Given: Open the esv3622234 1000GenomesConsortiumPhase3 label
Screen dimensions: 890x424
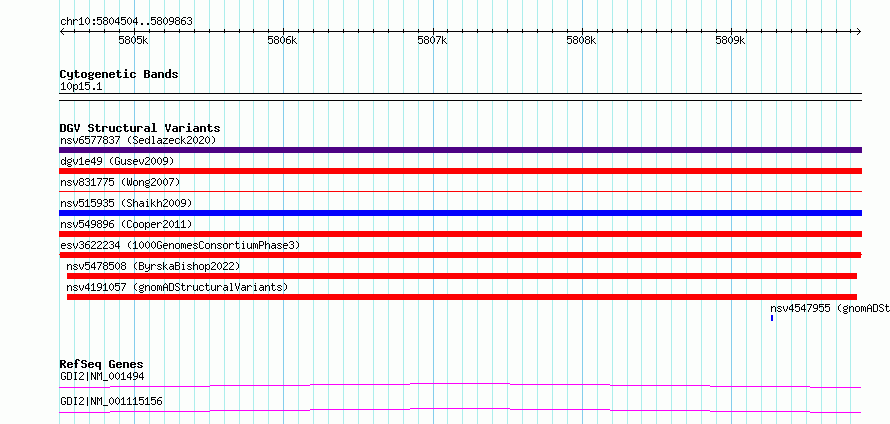Looking at the screenshot, I should (180, 245).
